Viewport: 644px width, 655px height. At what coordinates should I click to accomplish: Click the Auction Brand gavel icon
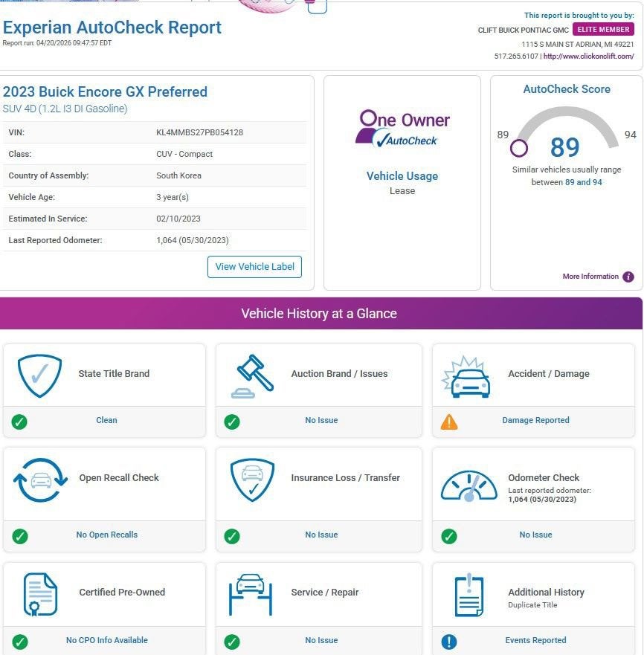tap(251, 375)
